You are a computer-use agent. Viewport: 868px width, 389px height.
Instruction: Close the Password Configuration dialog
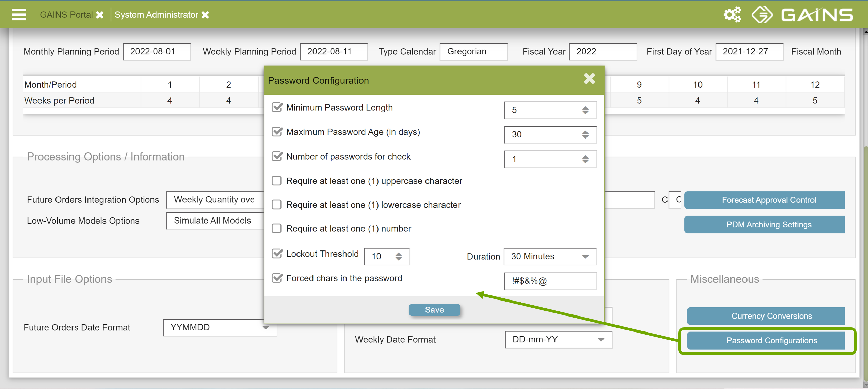click(589, 79)
